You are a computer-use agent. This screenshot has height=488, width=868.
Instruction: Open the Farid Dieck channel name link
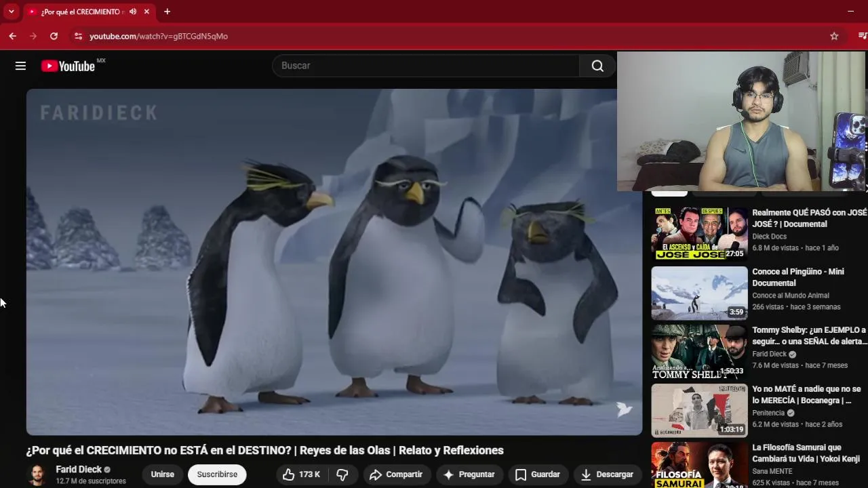tap(79, 469)
